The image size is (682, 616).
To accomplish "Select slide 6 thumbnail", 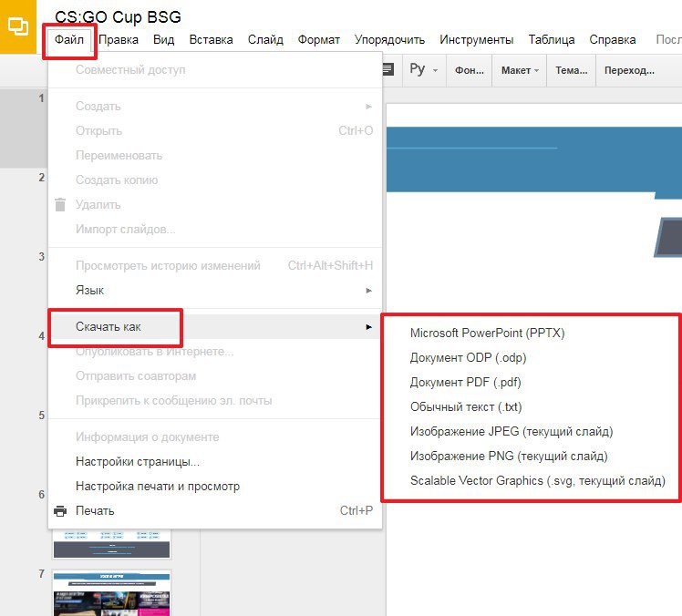I will pos(112,543).
